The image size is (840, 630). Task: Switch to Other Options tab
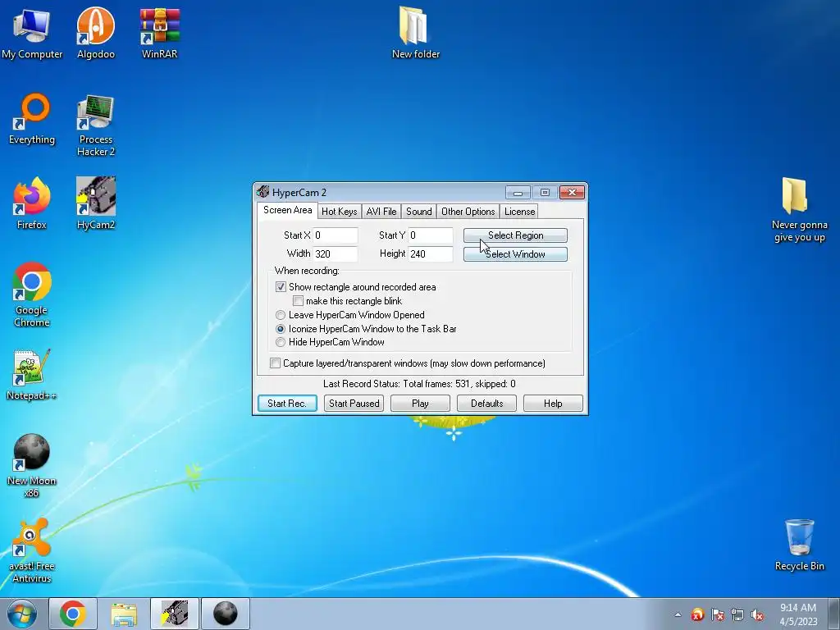[468, 212]
